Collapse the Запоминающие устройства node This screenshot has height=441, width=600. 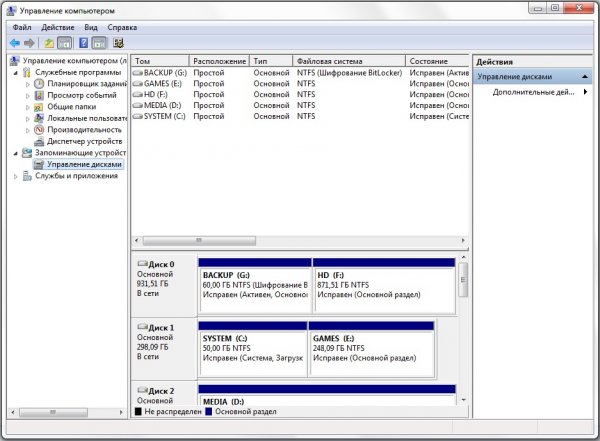pos(16,153)
